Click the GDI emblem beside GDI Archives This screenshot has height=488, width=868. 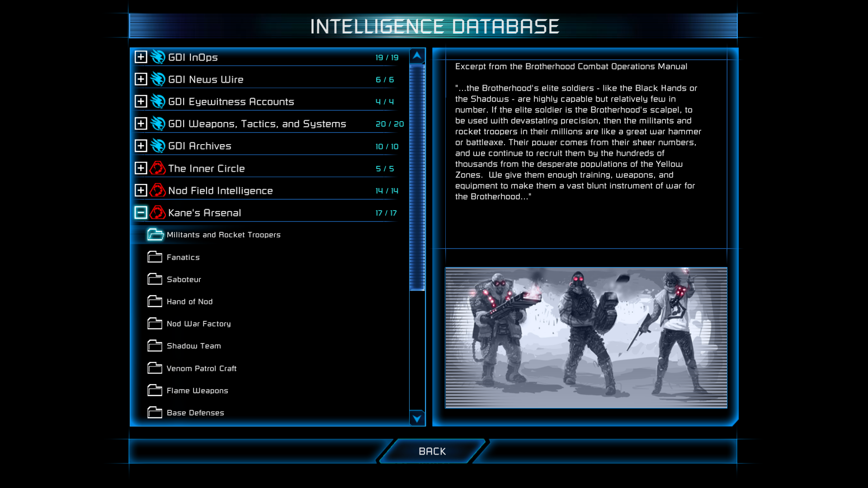point(158,145)
